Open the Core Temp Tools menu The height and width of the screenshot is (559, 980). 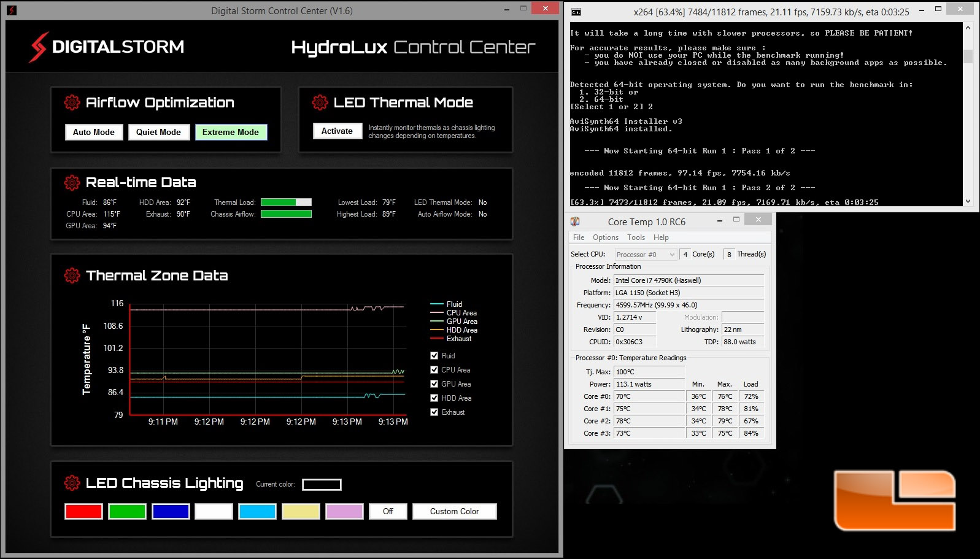(x=636, y=237)
